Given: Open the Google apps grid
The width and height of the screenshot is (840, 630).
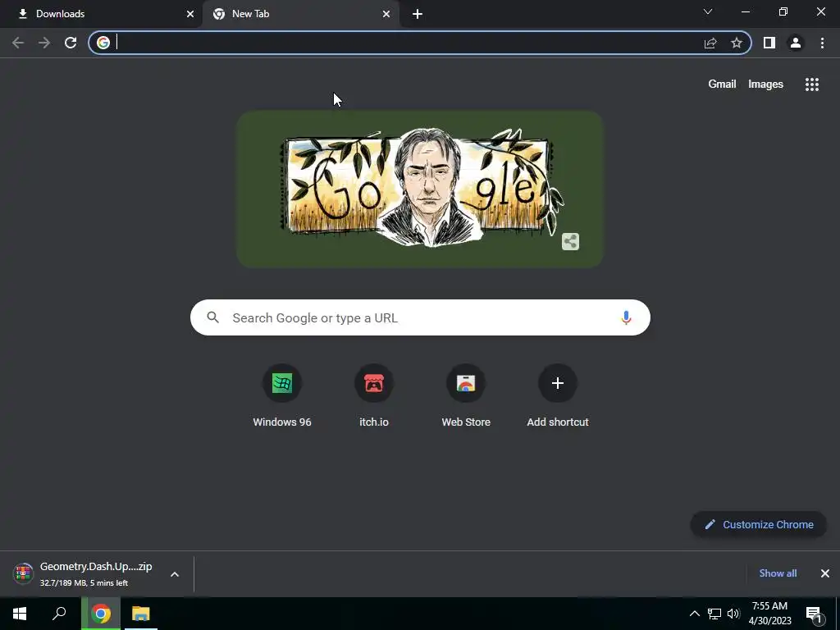Looking at the screenshot, I should point(811,84).
